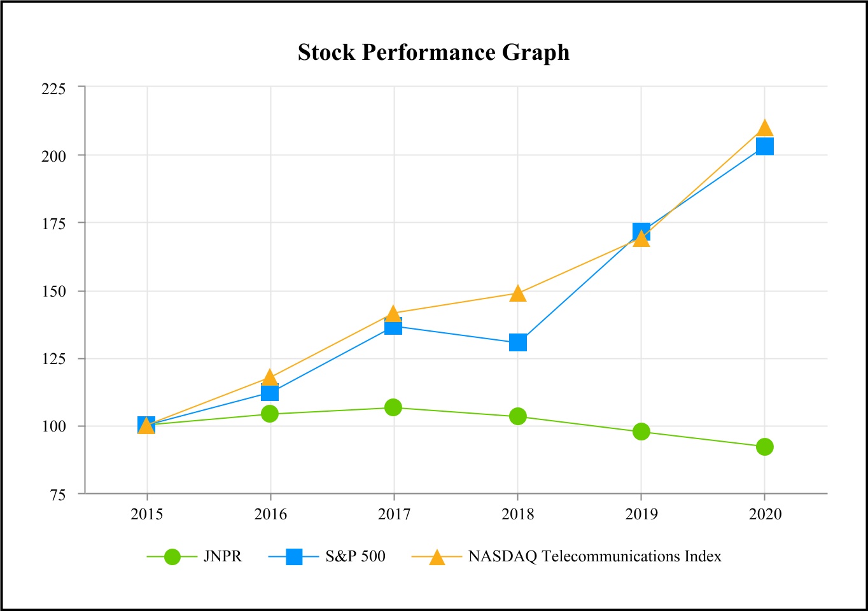Click the 2018 x-axis label

coord(518,514)
